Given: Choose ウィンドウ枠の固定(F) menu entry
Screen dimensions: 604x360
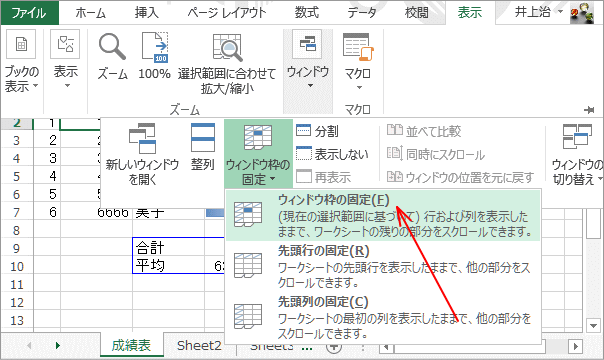Looking at the screenshot, I should pyautogui.click(x=383, y=215).
